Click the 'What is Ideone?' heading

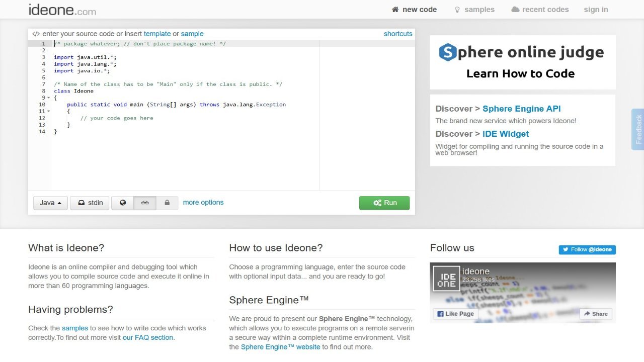[66, 248]
